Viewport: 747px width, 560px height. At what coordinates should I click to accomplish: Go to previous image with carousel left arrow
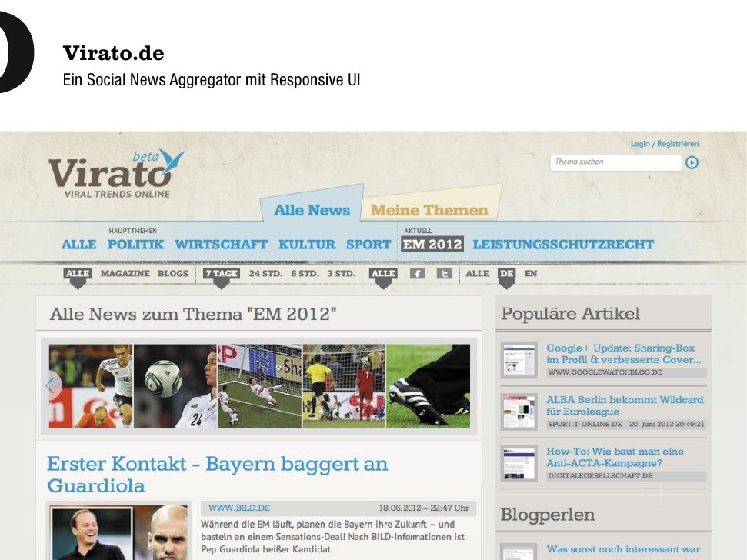click(52, 385)
